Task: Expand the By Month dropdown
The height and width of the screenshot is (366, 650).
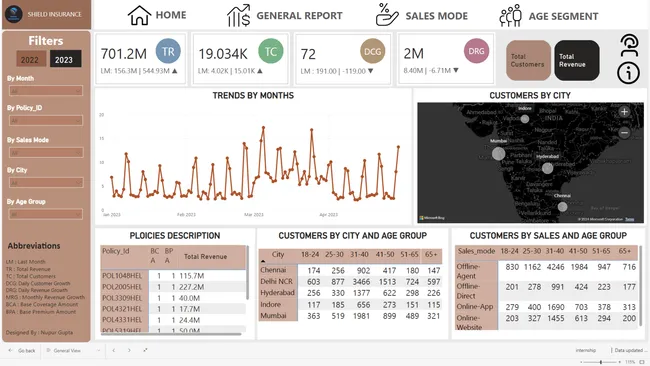Action: coord(46,91)
